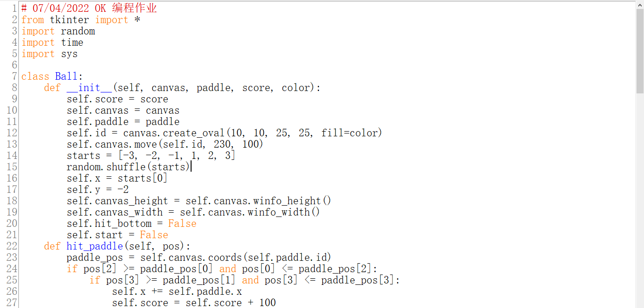Viewport: 644px width, 308px height.
Task: Click the vertical scrollbar thumb
Action: tap(640, 51)
